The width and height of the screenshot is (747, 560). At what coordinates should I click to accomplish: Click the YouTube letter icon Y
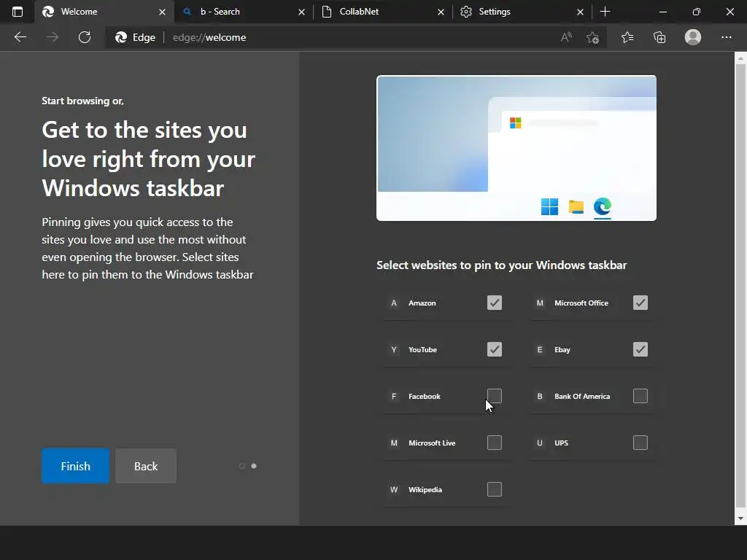click(394, 349)
